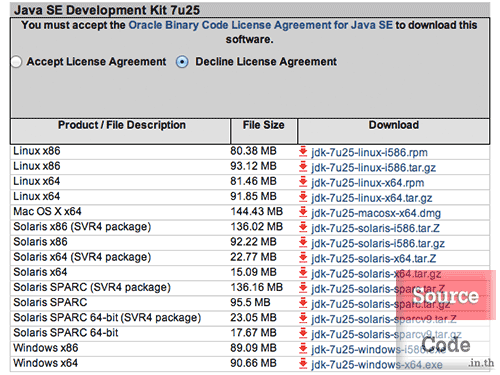The width and height of the screenshot is (500, 375).
Task: Click the 91.85 MB file size cell
Action: pyautogui.click(x=253, y=196)
